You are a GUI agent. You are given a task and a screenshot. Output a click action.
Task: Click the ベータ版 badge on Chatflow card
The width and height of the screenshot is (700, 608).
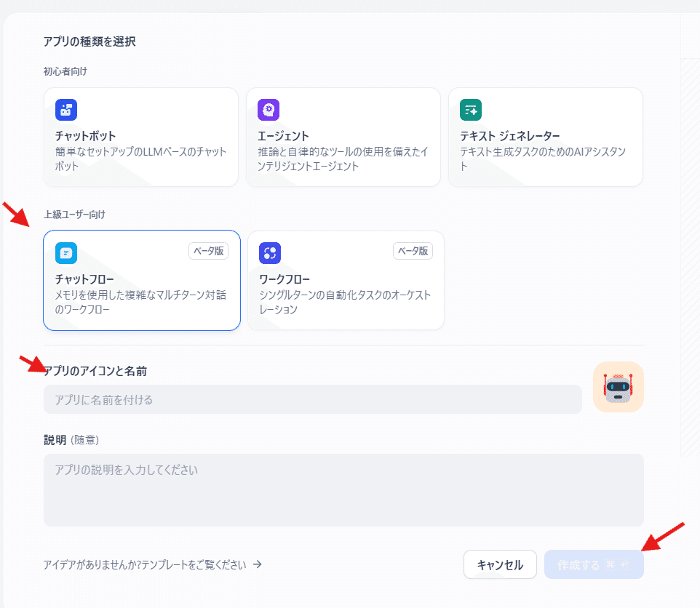pos(208,251)
